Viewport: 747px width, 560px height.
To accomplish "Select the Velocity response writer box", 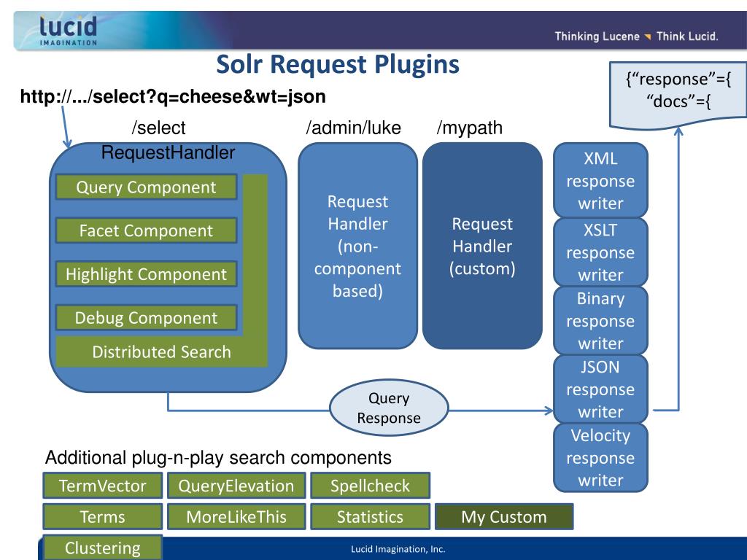I will coord(600,458).
